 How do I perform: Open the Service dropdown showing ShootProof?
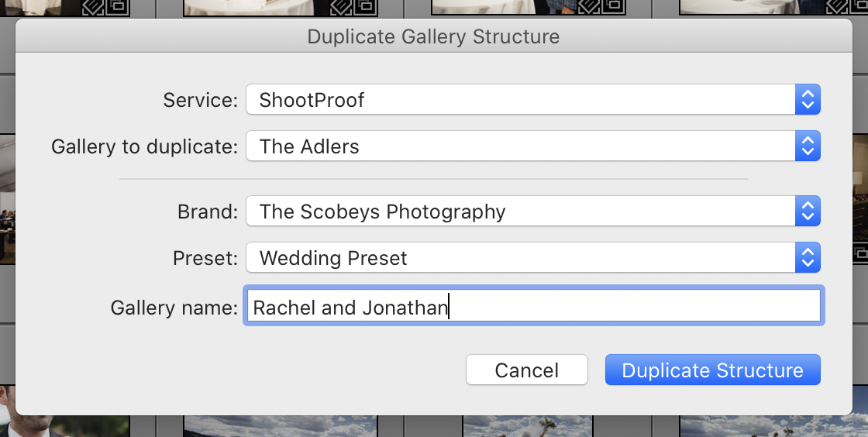click(x=533, y=100)
